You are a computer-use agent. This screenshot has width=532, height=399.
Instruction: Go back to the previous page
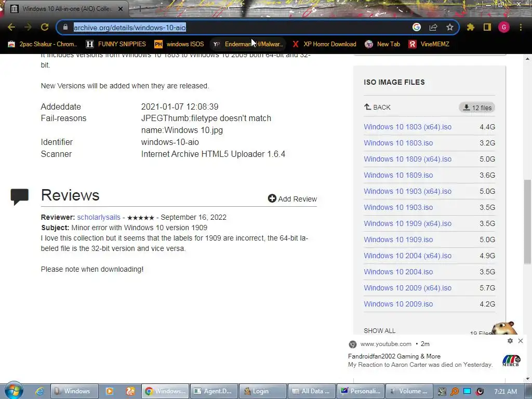(11, 27)
